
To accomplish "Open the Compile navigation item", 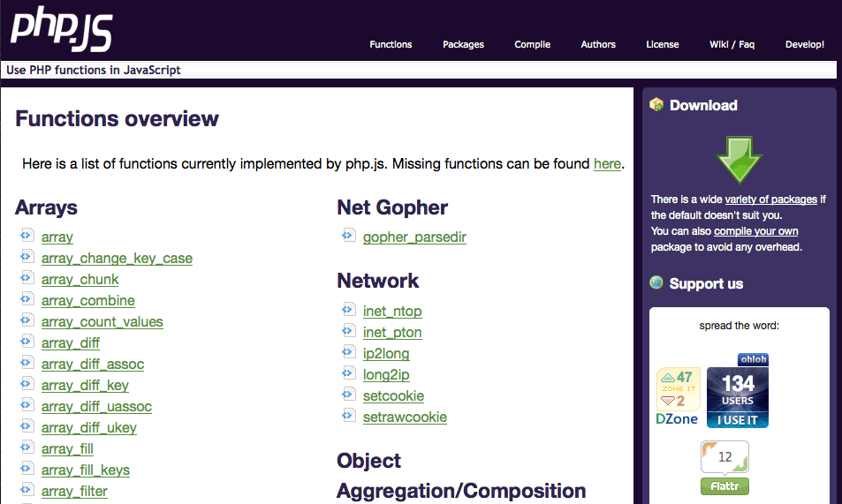I will tap(532, 44).
